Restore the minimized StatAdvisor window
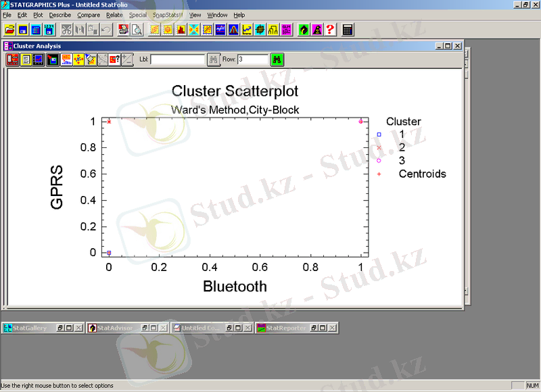 pos(145,328)
